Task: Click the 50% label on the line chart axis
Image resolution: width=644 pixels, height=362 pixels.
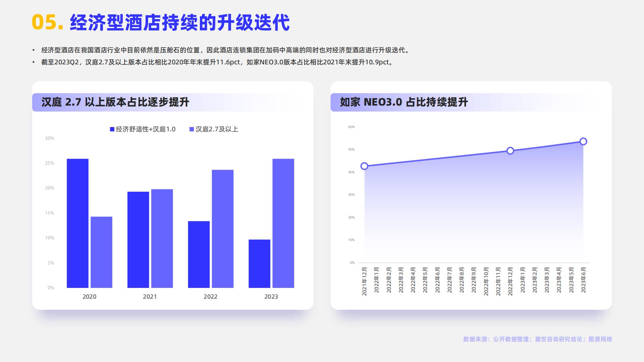Action: pos(351,149)
